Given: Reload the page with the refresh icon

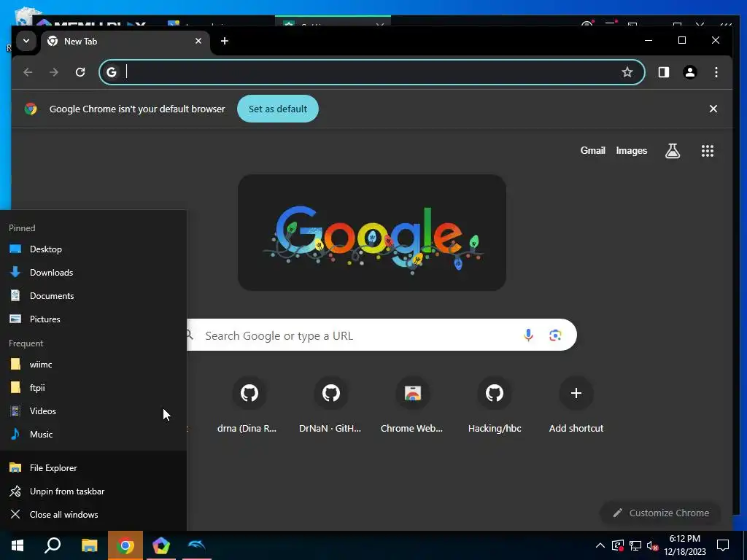Looking at the screenshot, I should tap(80, 72).
